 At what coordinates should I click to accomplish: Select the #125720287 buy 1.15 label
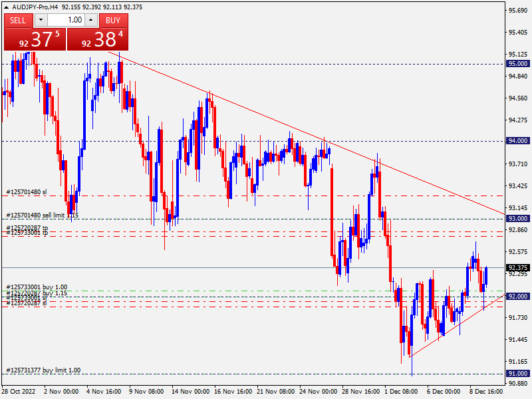click(37, 293)
